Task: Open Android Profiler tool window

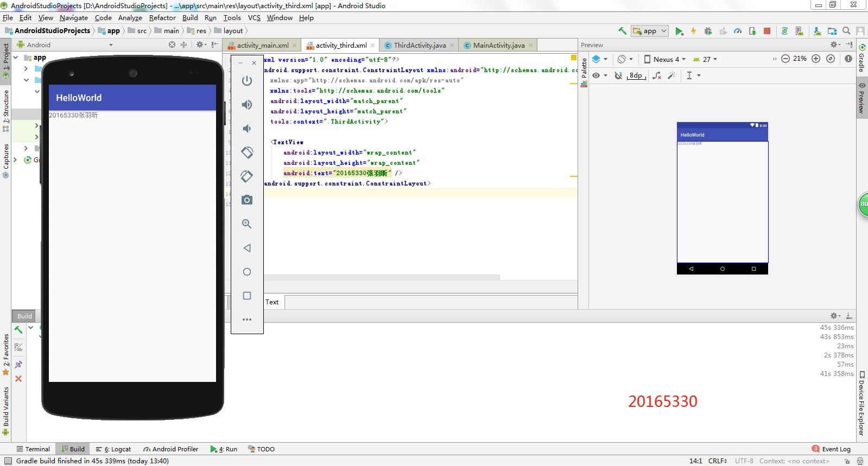Action: [x=170, y=449]
